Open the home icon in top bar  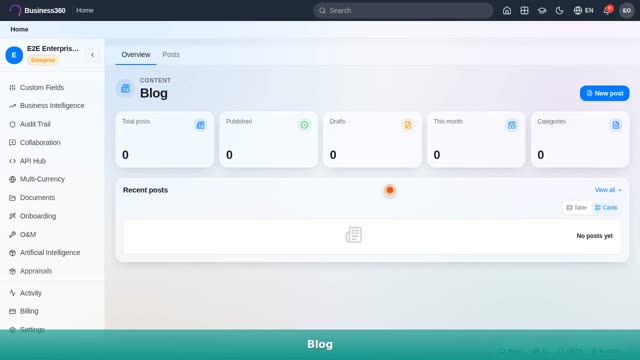point(507,11)
